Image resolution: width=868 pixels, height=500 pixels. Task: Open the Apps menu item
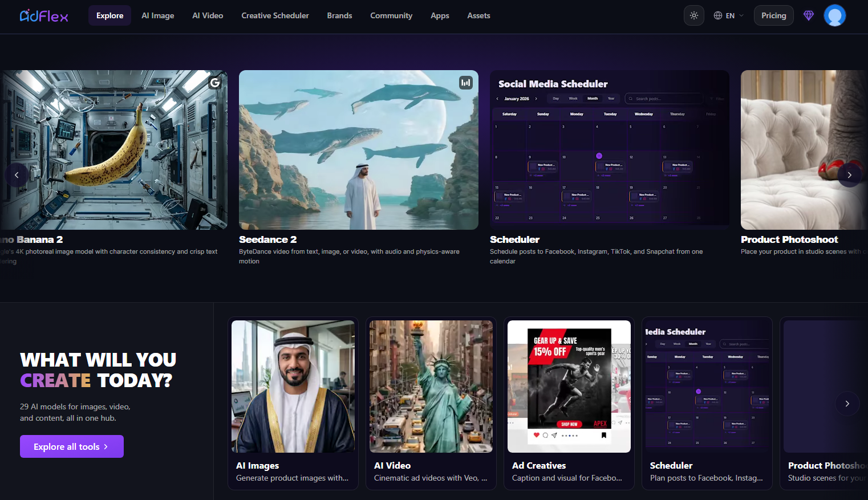coord(440,15)
